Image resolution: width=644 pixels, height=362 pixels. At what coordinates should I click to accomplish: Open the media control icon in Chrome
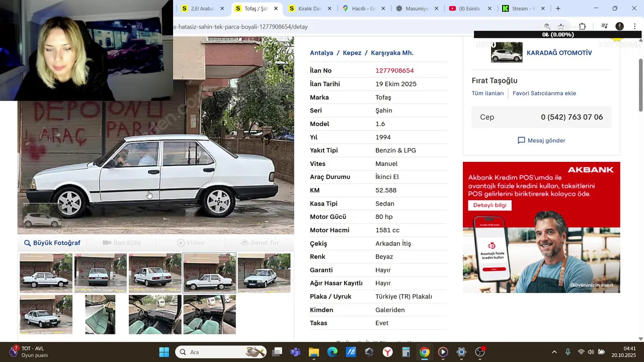pos(605,27)
